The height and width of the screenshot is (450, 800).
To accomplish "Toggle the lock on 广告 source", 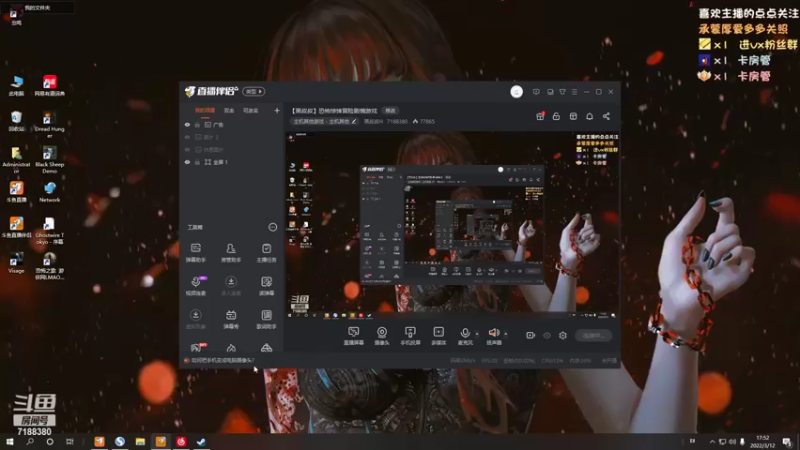I will click(197, 124).
